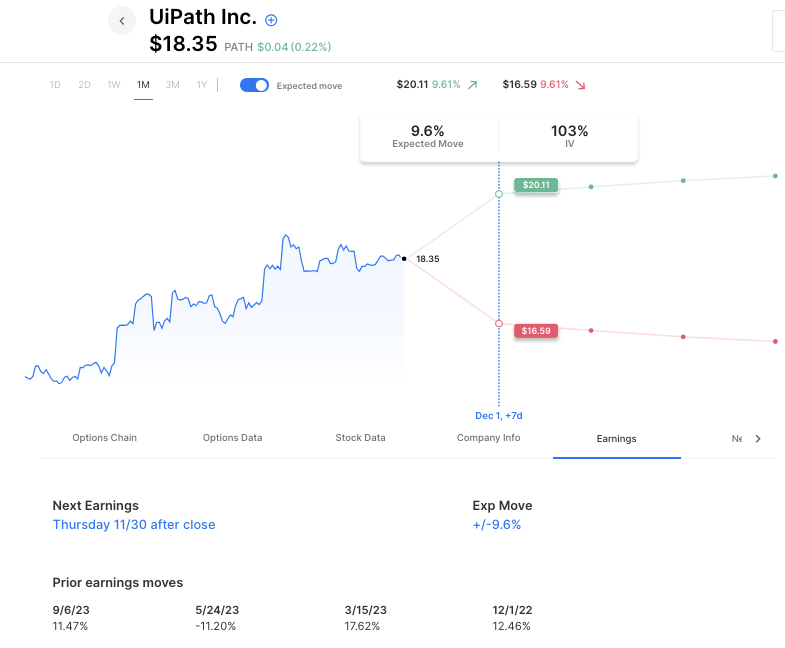Image resolution: width=785 pixels, height=648 pixels.
Task: Switch to the Options Data tab
Action: (x=233, y=438)
